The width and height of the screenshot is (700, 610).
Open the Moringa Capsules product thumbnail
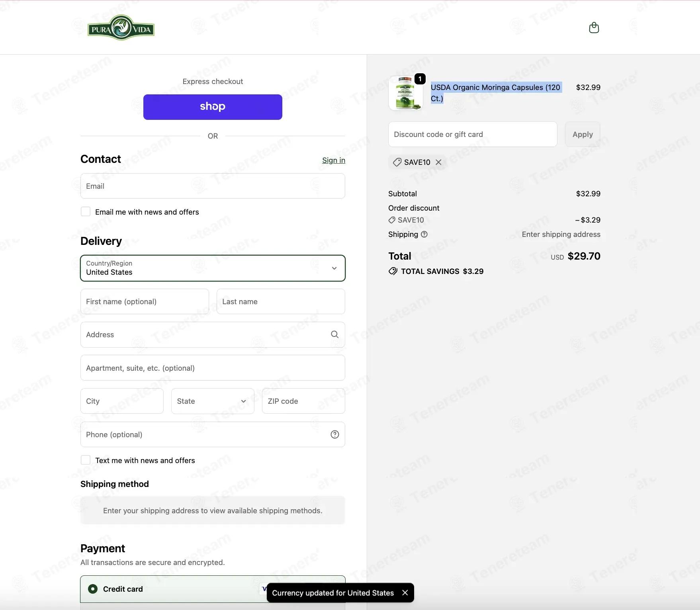pyautogui.click(x=406, y=94)
